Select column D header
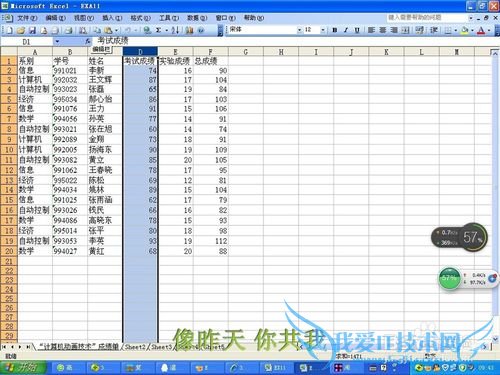500x375 pixels. [140, 52]
